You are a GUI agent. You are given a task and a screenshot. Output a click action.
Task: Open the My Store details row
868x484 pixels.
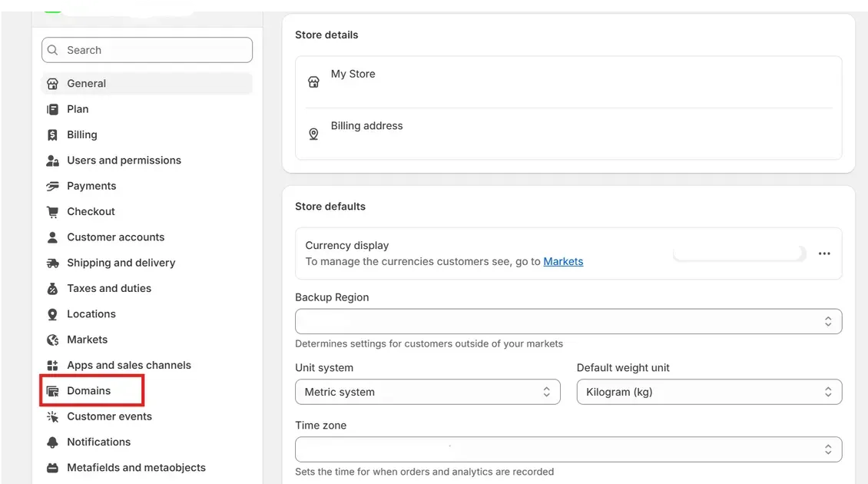[x=568, y=81]
